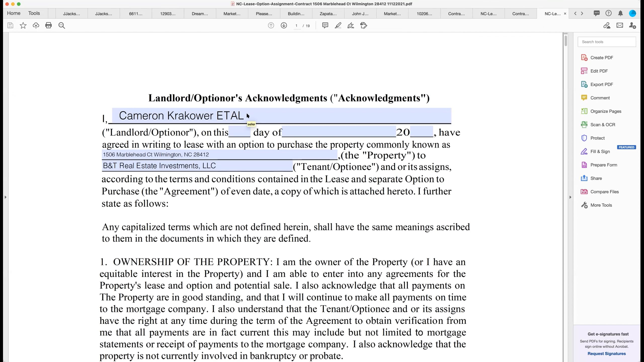
Task: Click the page number field
Action: 297,26
